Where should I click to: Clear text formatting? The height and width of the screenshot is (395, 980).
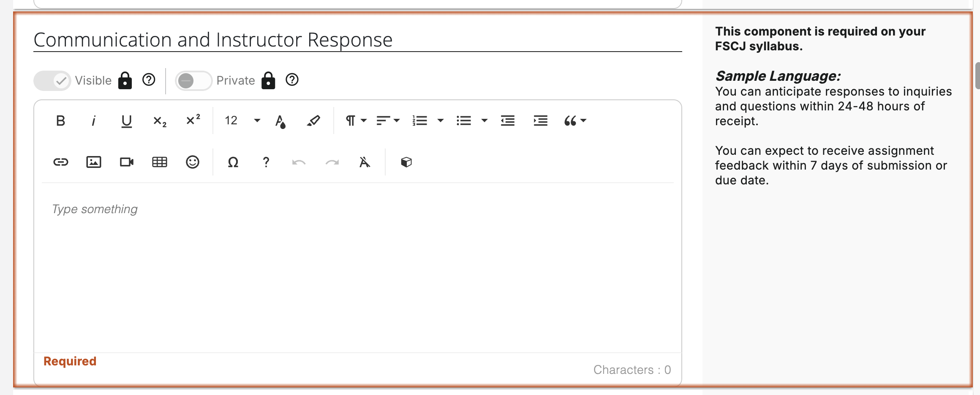click(365, 162)
